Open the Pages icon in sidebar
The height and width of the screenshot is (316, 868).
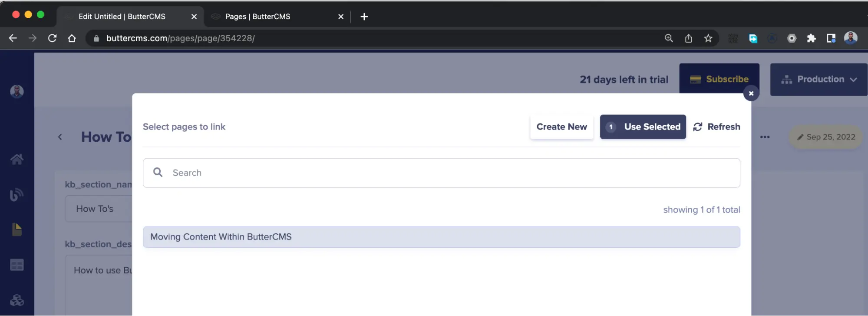tap(17, 230)
